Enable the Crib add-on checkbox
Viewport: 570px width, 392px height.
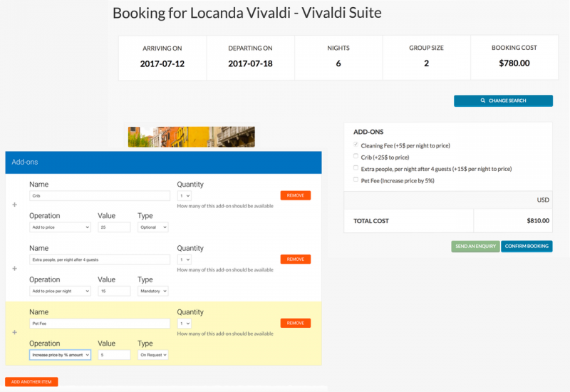click(x=356, y=156)
